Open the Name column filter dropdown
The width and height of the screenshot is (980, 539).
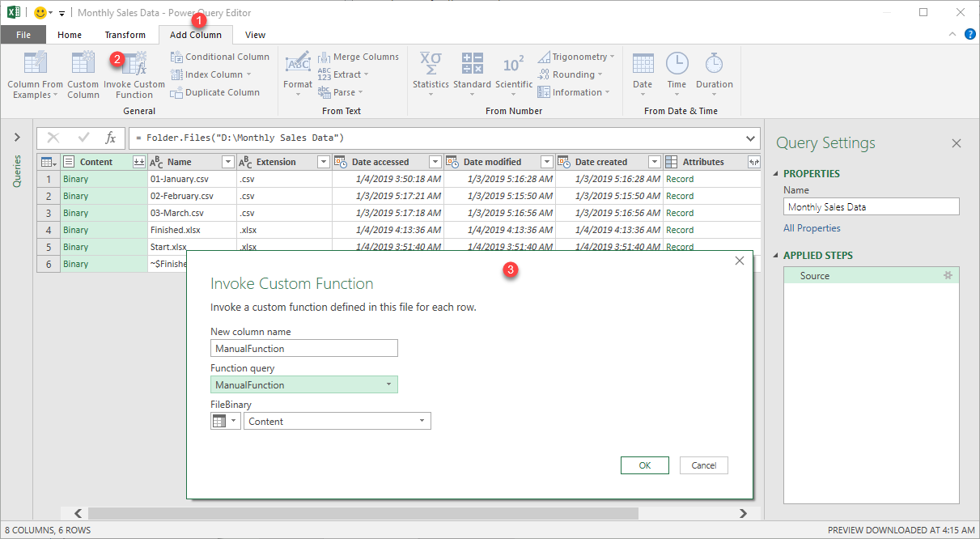(x=227, y=162)
